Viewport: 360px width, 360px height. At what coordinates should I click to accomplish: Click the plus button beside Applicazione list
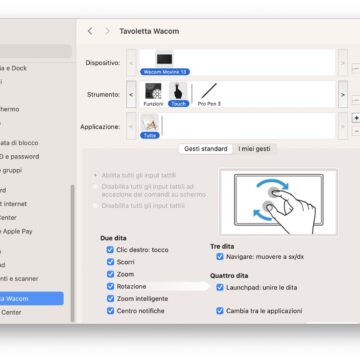coord(356,118)
